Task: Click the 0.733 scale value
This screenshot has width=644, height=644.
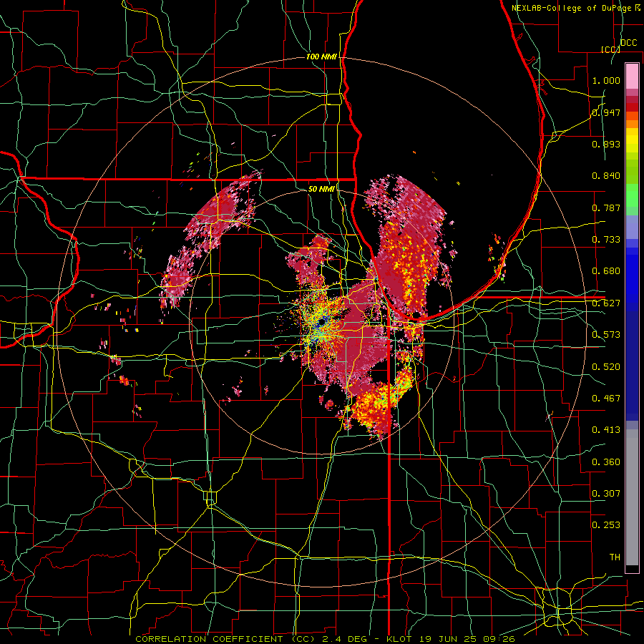Action: coord(606,240)
